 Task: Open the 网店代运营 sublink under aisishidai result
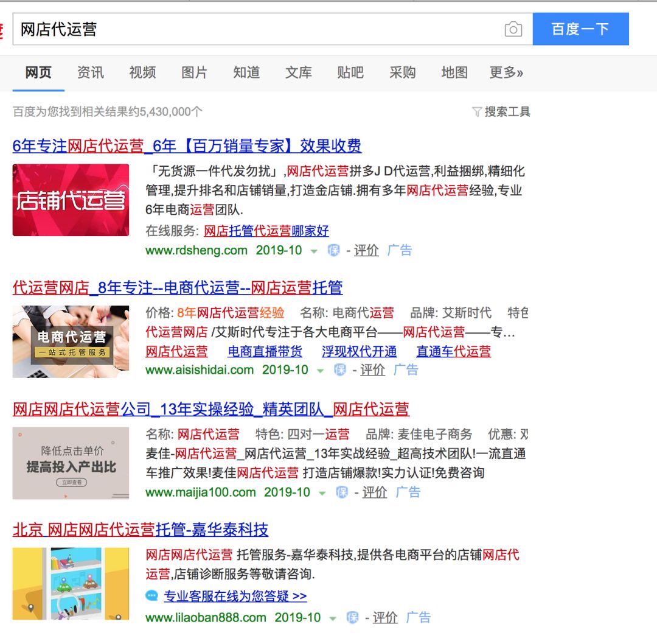[176, 351]
